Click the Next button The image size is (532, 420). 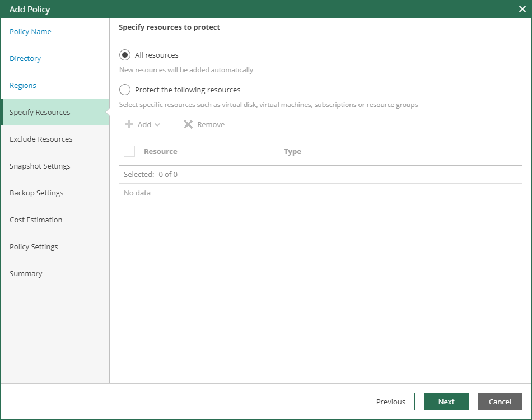point(446,402)
